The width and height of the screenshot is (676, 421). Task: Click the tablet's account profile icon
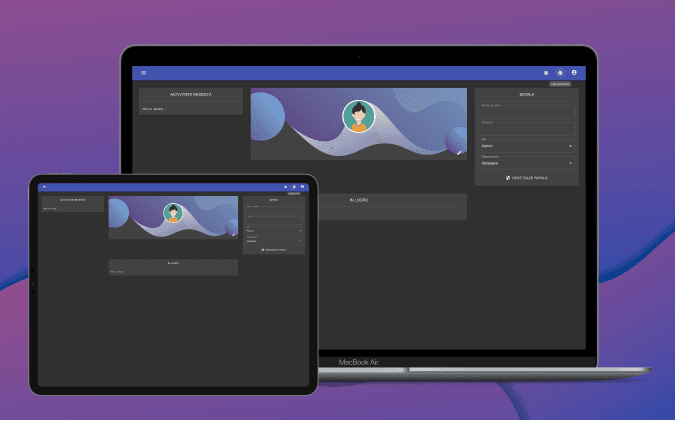click(x=302, y=187)
